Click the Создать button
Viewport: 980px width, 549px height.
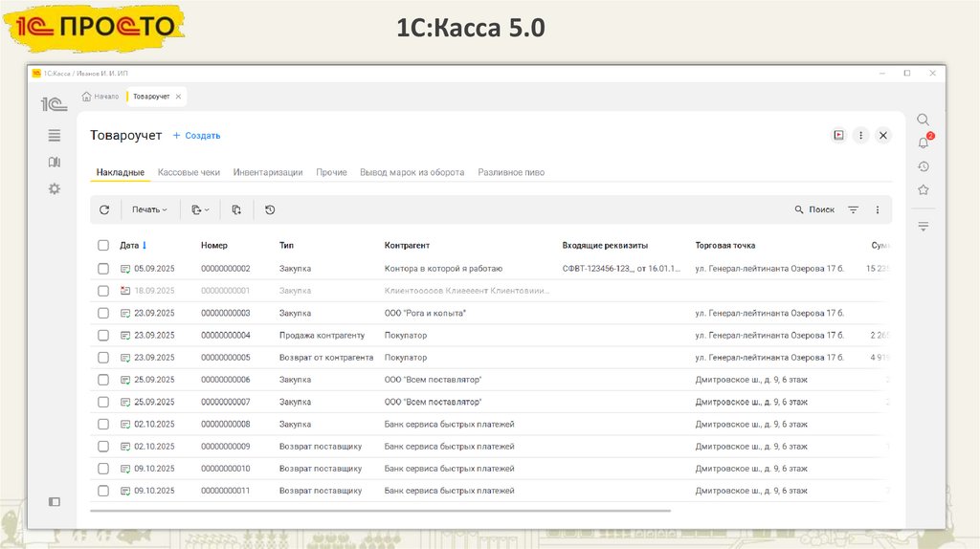(197, 136)
